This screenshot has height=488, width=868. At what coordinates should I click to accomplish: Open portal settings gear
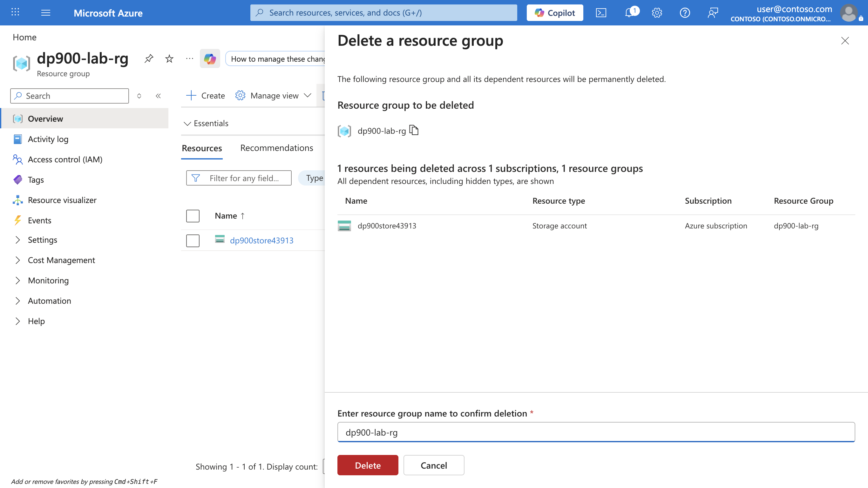pos(657,13)
